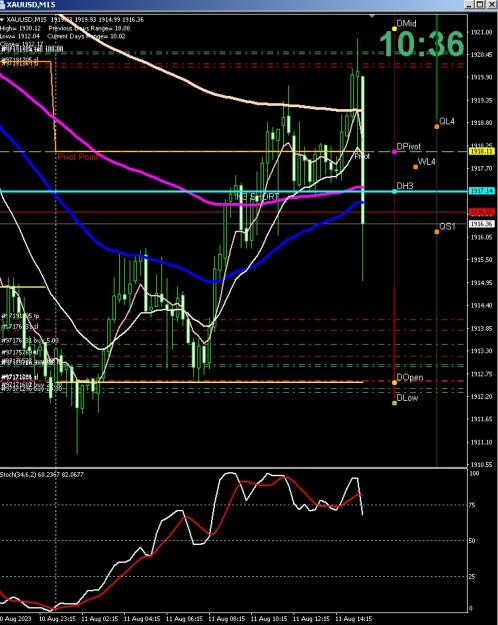Select the DMid level label
This screenshot has height=625, width=498.
point(406,24)
